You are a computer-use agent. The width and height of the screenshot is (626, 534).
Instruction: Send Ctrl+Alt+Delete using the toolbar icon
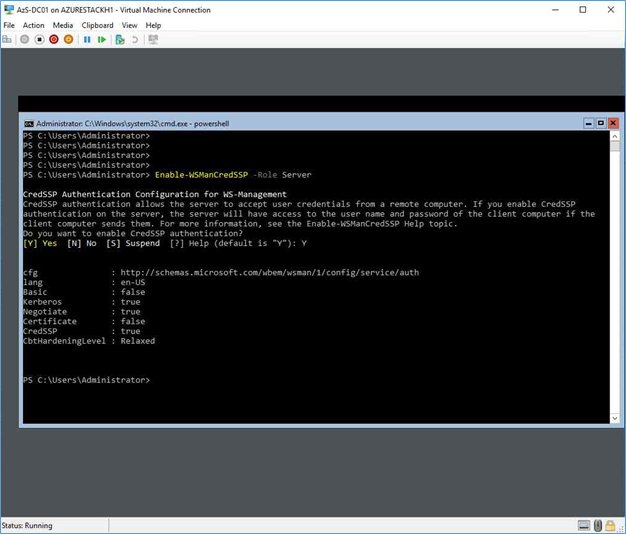7,40
